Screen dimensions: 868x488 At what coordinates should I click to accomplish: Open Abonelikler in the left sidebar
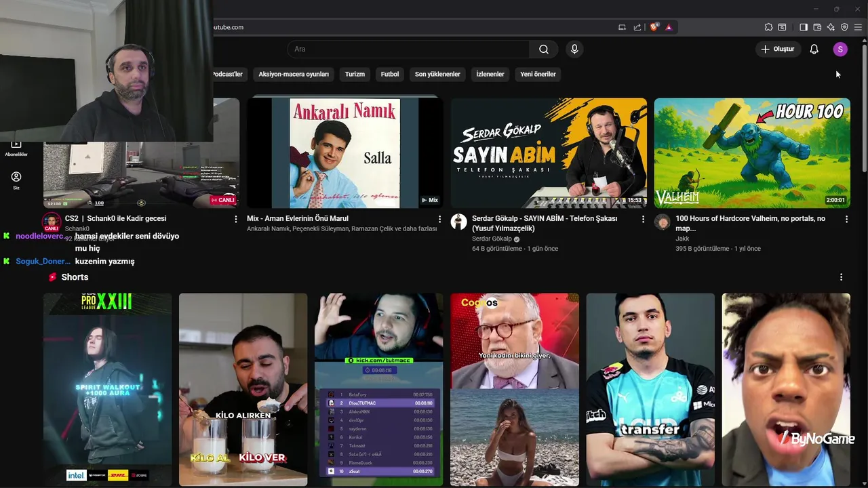pos(16,148)
